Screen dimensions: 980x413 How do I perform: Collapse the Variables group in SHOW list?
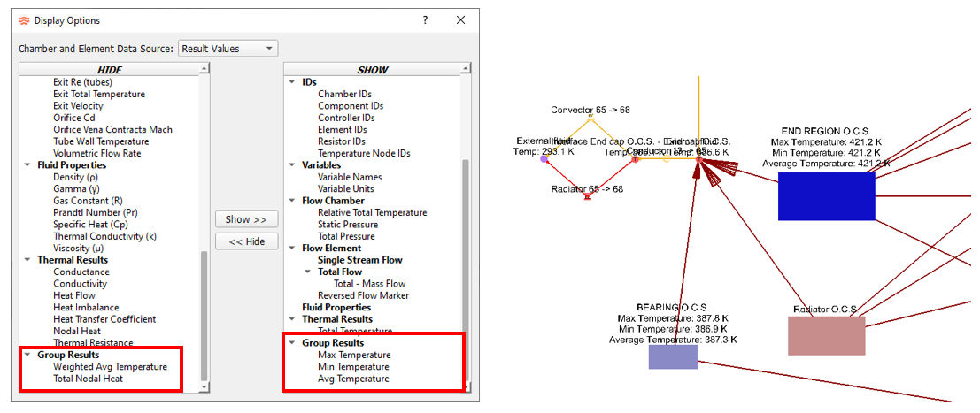point(292,165)
